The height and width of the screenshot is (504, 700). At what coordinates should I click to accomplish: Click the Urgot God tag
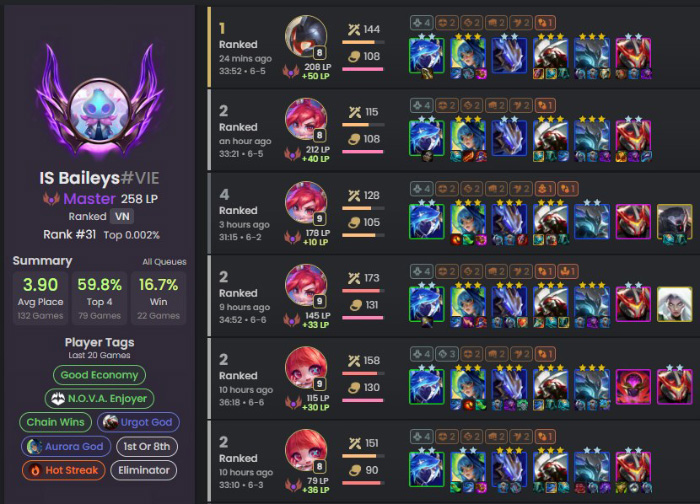(138, 422)
